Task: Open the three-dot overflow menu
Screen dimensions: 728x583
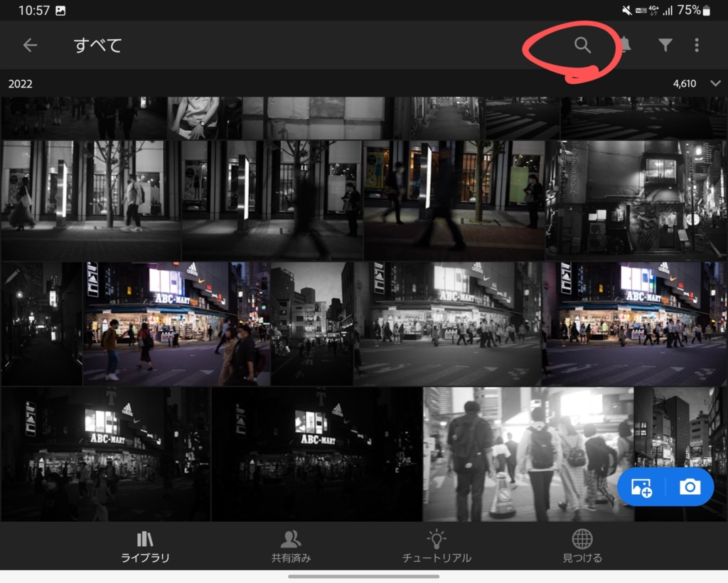Action: 697,45
